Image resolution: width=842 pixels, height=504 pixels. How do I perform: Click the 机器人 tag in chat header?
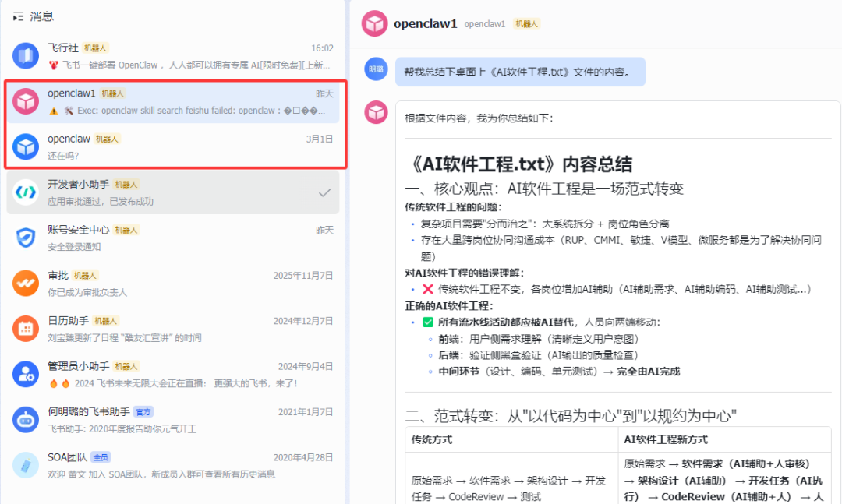tap(526, 24)
